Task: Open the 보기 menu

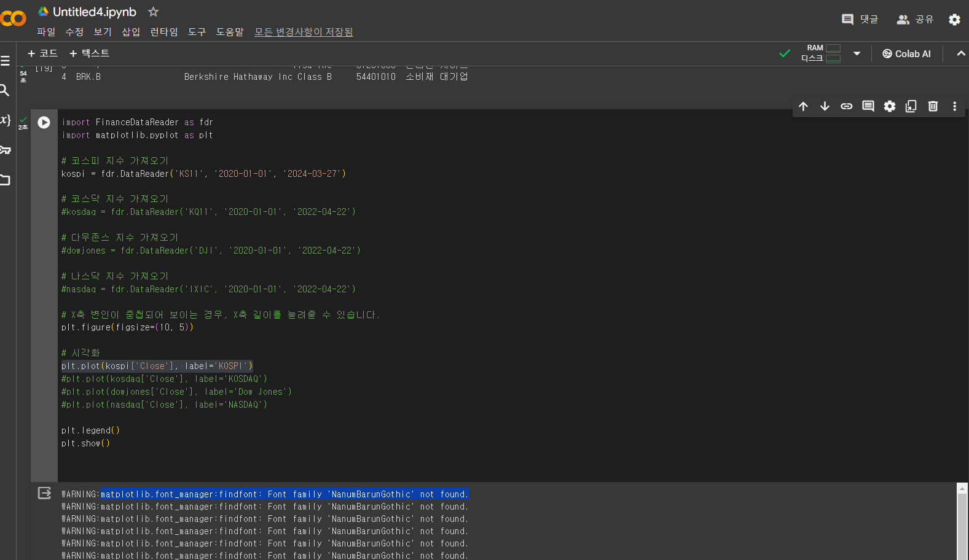Action: click(103, 32)
